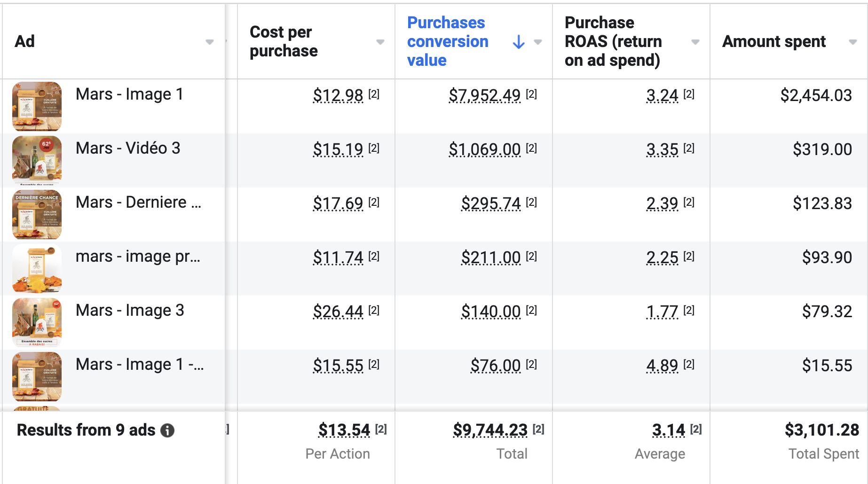The width and height of the screenshot is (868, 484).
Task: Open the Mars - Image 3 ad thumbnail
Action: 37,322
